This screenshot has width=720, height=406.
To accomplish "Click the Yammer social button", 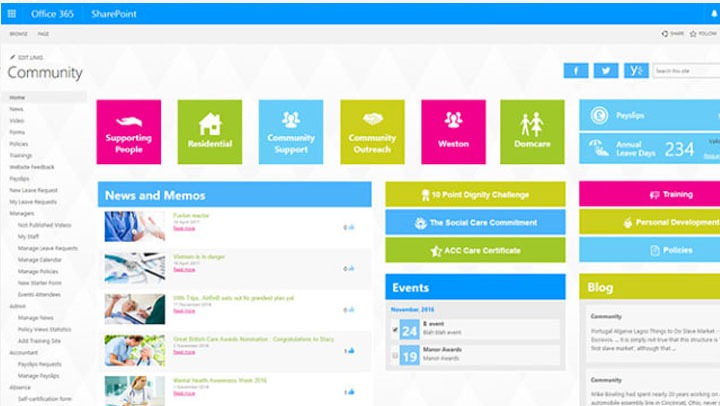I will [x=635, y=71].
